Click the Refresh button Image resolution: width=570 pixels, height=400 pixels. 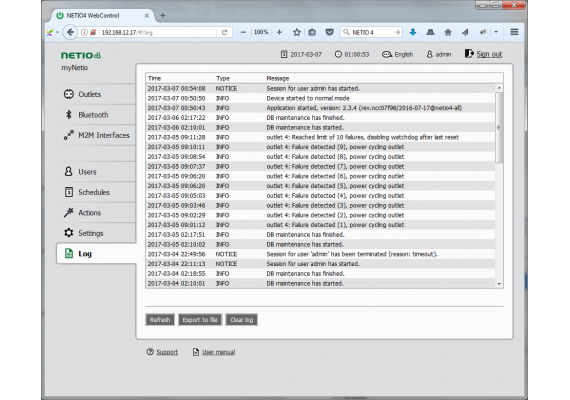pos(160,320)
